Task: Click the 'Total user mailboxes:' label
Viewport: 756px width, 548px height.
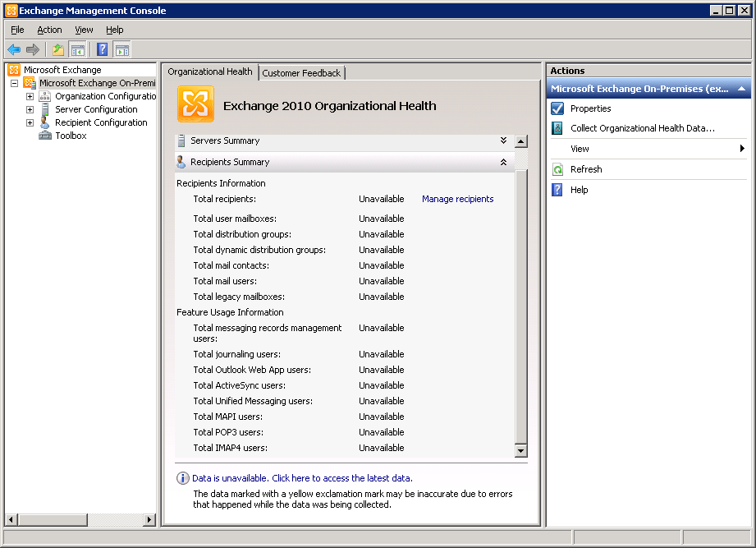Action: tap(235, 219)
